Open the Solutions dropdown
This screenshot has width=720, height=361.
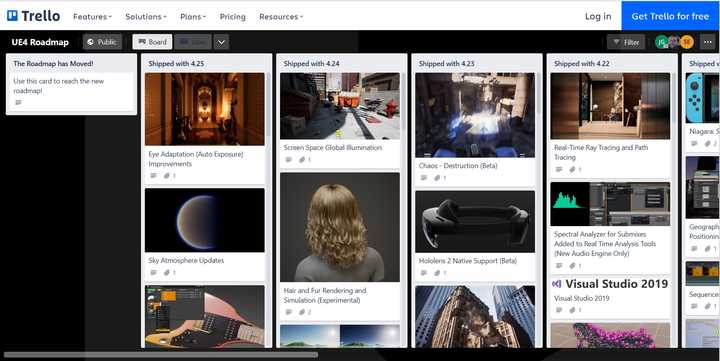pos(146,17)
